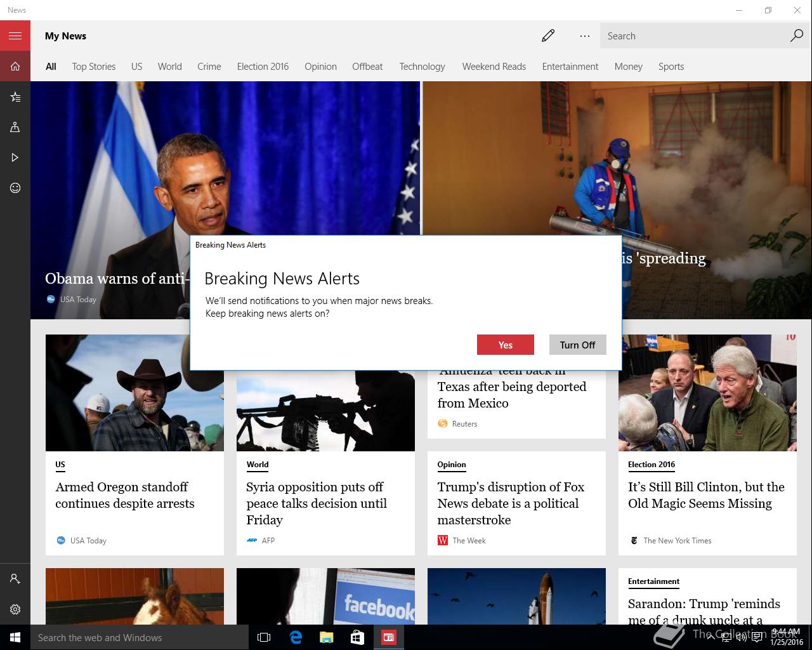Click the Election 2016 category label on card

click(x=652, y=465)
